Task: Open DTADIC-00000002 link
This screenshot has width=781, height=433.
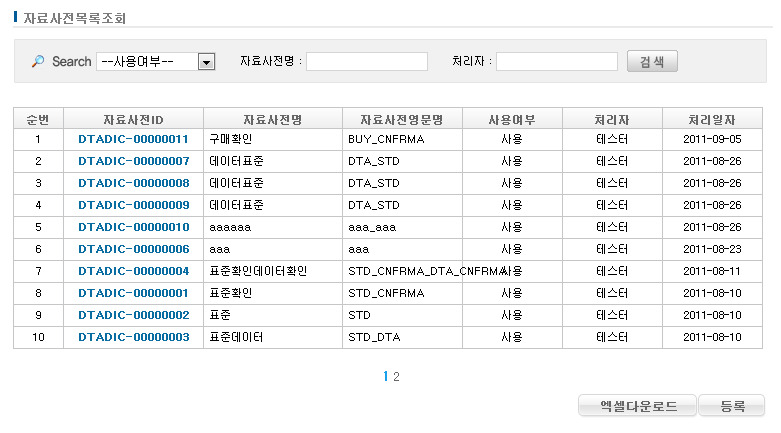Action: click(x=133, y=316)
